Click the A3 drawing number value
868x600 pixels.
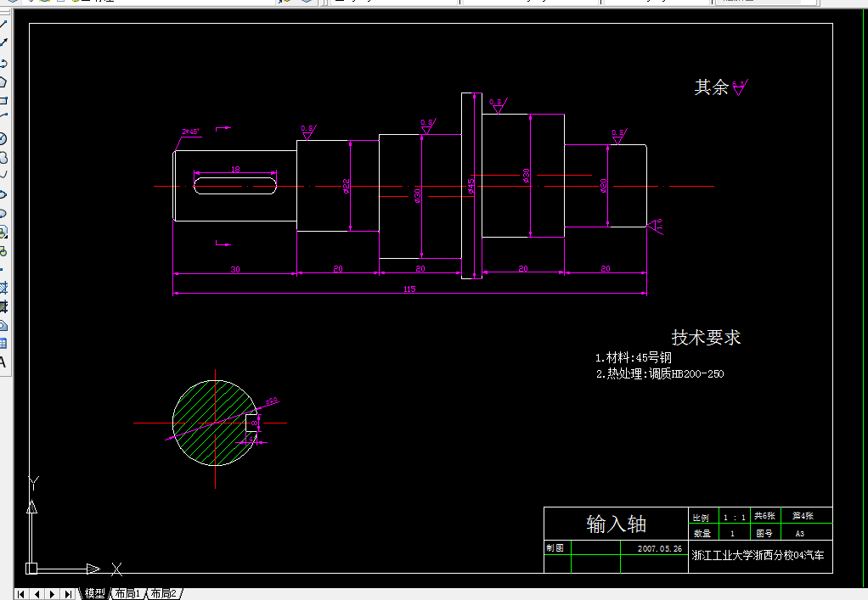(x=799, y=534)
